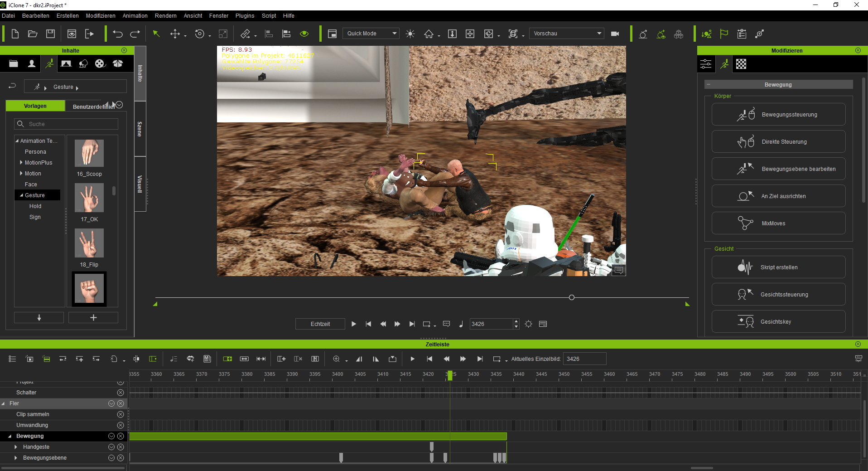
Task: Play the animation from the timeline toolbar
Action: 412,359
